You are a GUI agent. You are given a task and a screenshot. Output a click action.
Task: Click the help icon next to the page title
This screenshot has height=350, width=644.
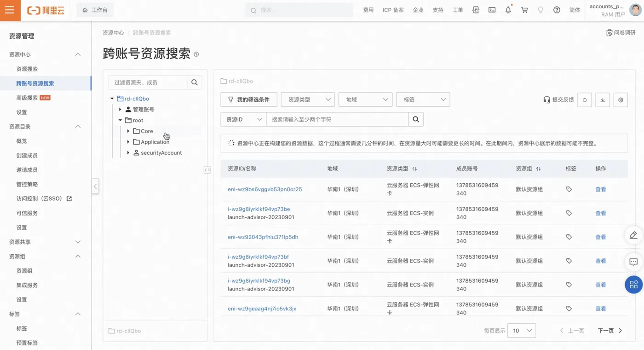pyautogui.click(x=196, y=54)
